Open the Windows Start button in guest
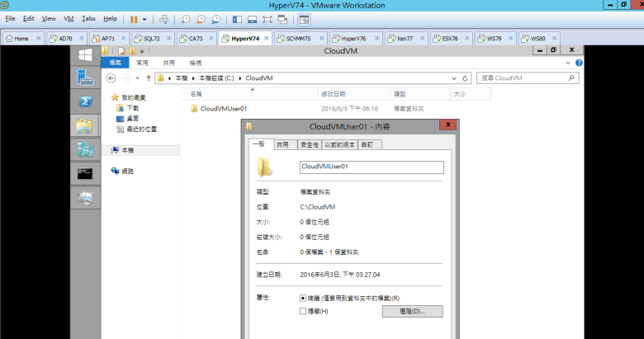 click(85, 54)
